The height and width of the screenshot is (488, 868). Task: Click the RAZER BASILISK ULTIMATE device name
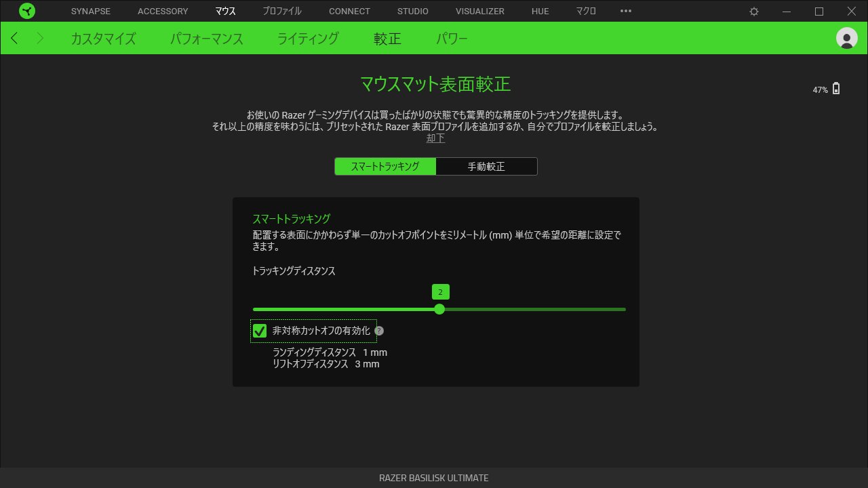coord(434,478)
